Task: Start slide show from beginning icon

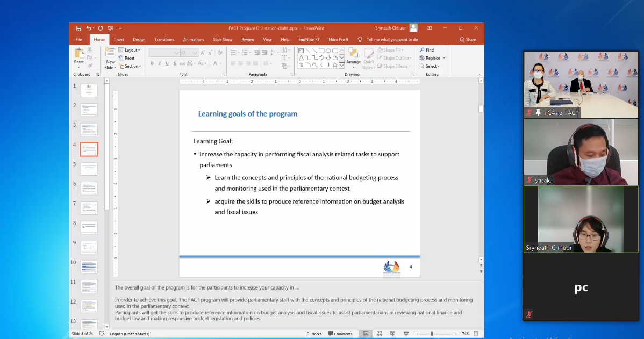Action: 111,28
